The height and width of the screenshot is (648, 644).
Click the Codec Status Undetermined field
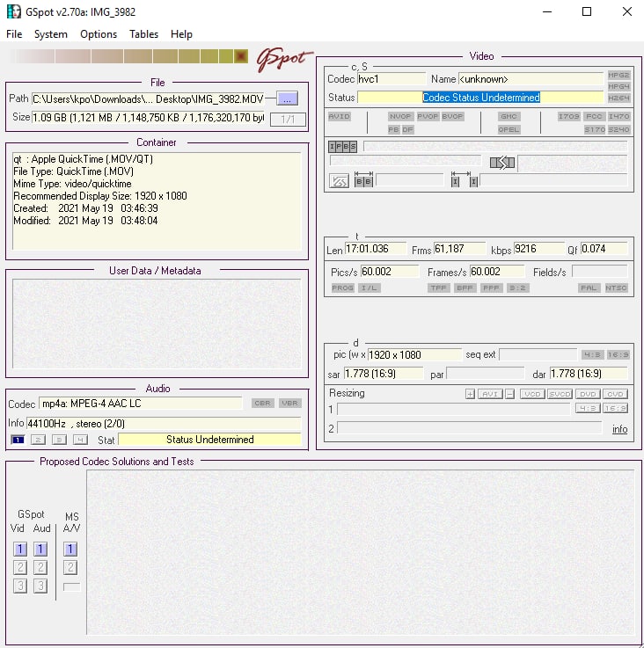(x=480, y=98)
